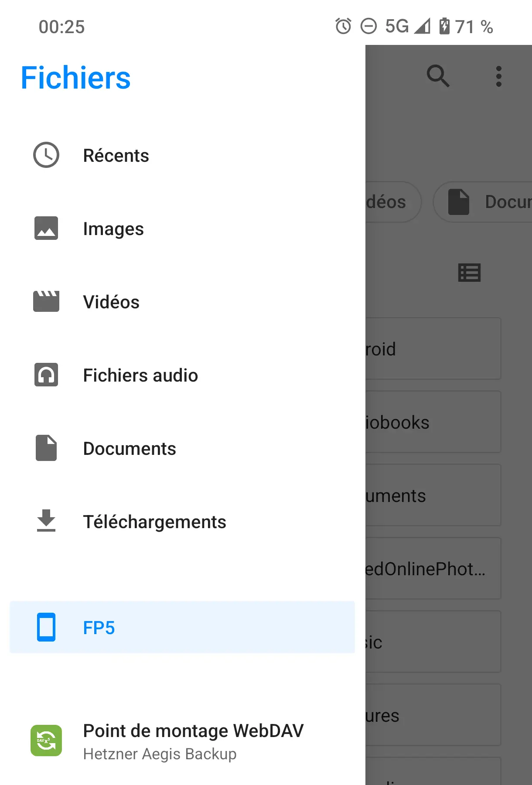Open Récents in the drawer
The height and width of the screenshot is (785, 532).
[x=116, y=156]
